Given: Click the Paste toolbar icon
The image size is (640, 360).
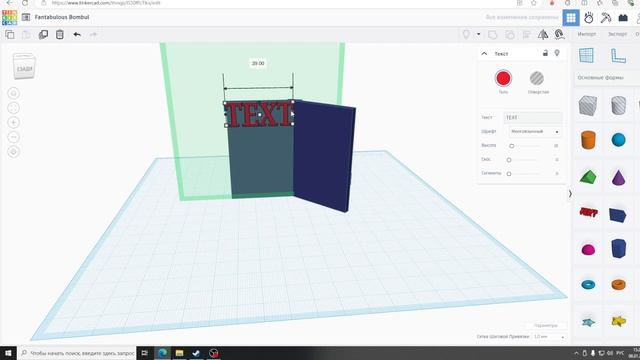Looking at the screenshot, I should point(26,35).
